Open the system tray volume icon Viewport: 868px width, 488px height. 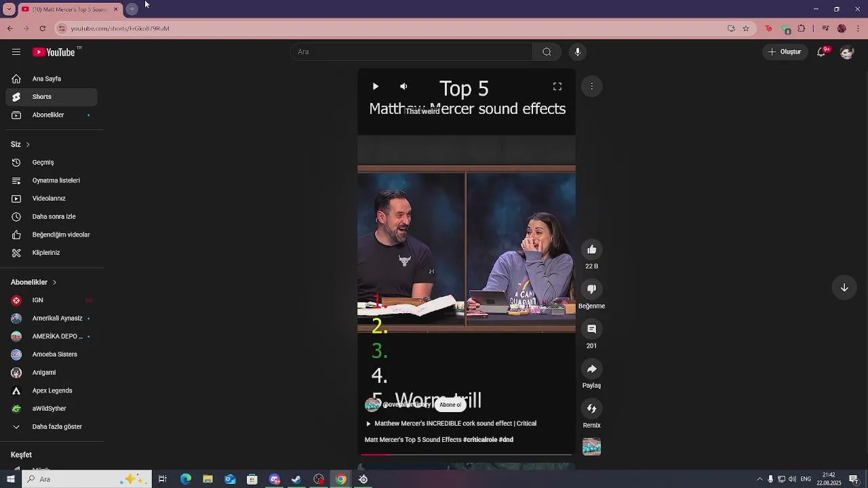click(x=793, y=480)
